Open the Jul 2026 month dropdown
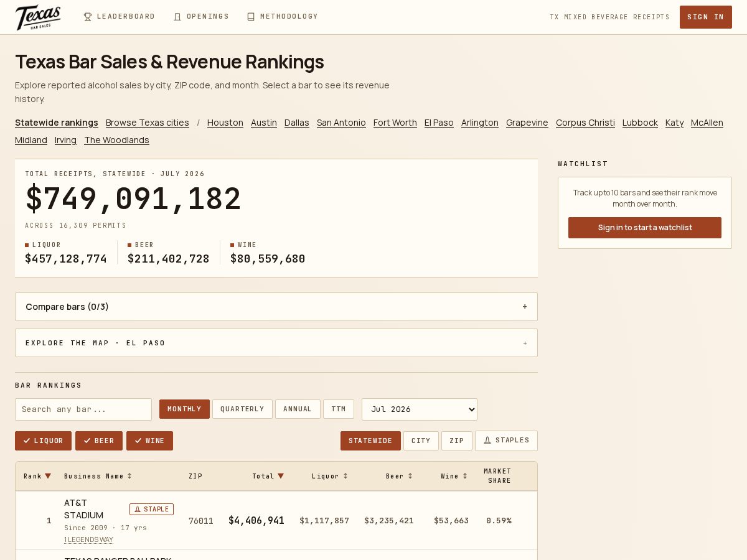The width and height of the screenshot is (747, 560). (420, 409)
